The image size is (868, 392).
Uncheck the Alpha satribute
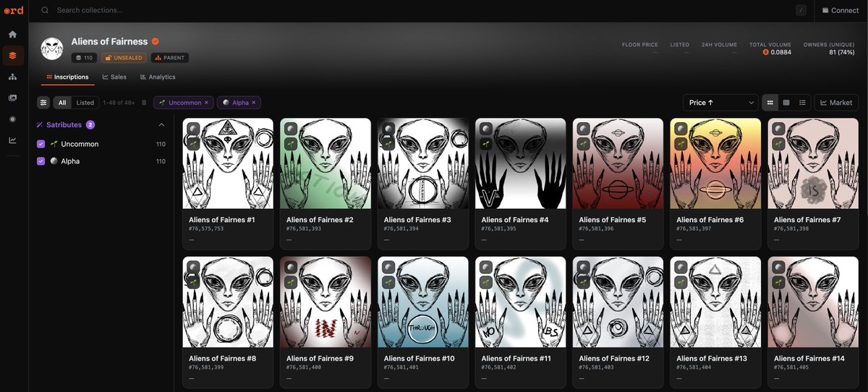point(41,161)
